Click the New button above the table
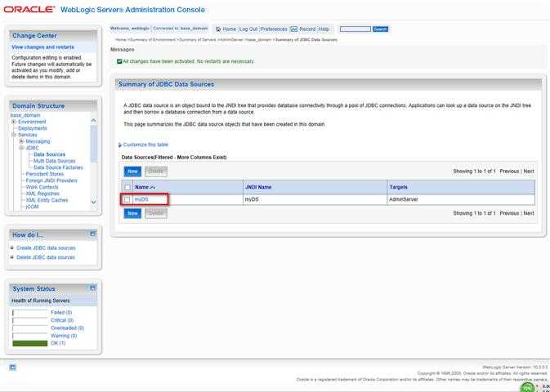550x392 pixels. (132, 171)
